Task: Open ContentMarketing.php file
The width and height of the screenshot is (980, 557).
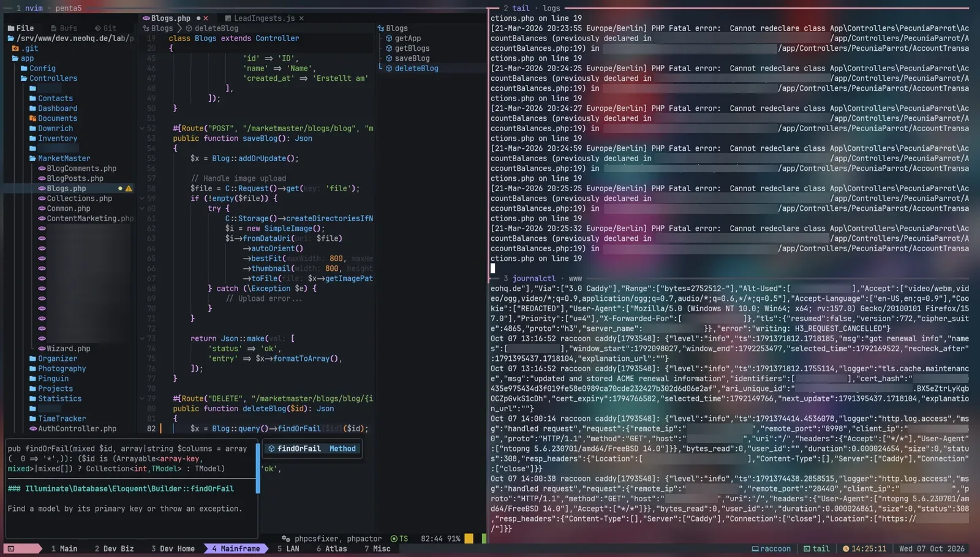Action: (86, 219)
